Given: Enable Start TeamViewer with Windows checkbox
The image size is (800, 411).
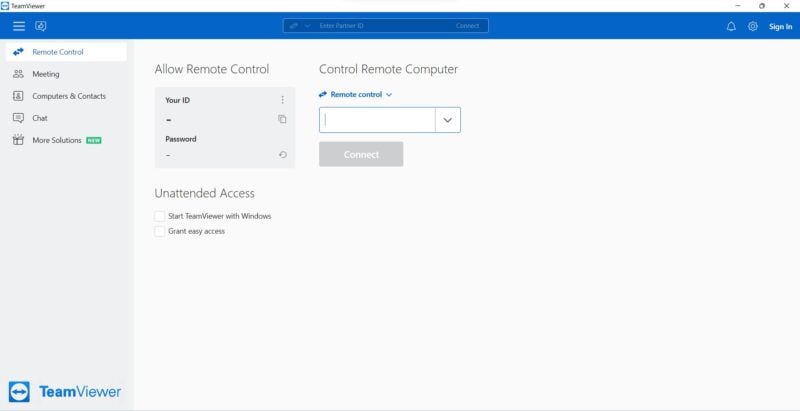Looking at the screenshot, I should coord(159,216).
